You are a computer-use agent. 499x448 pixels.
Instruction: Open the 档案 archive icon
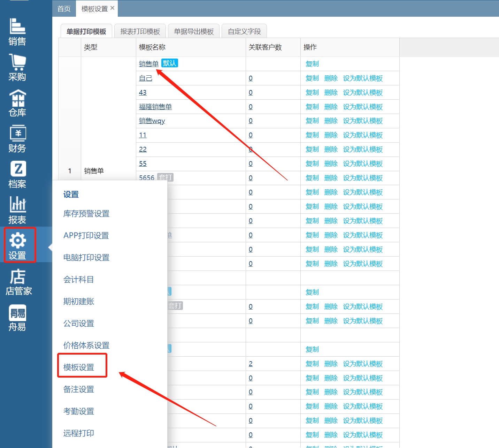pyautogui.click(x=17, y=175)
